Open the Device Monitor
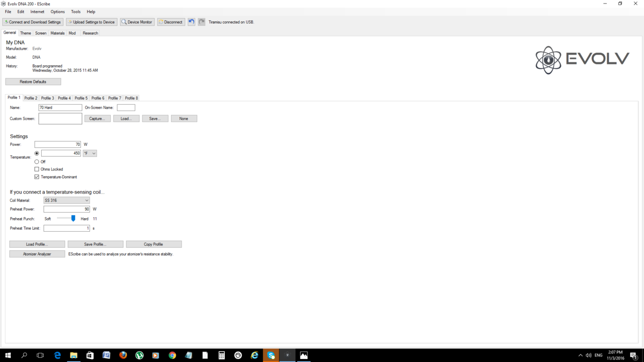644x362 pixels. click(x=137, y=22)
